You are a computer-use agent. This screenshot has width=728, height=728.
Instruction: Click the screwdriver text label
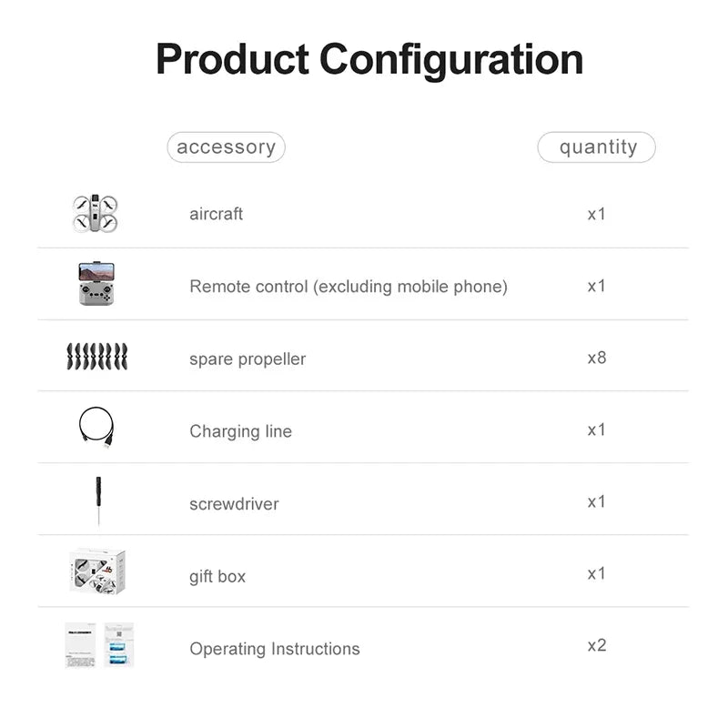click(234, 504)
